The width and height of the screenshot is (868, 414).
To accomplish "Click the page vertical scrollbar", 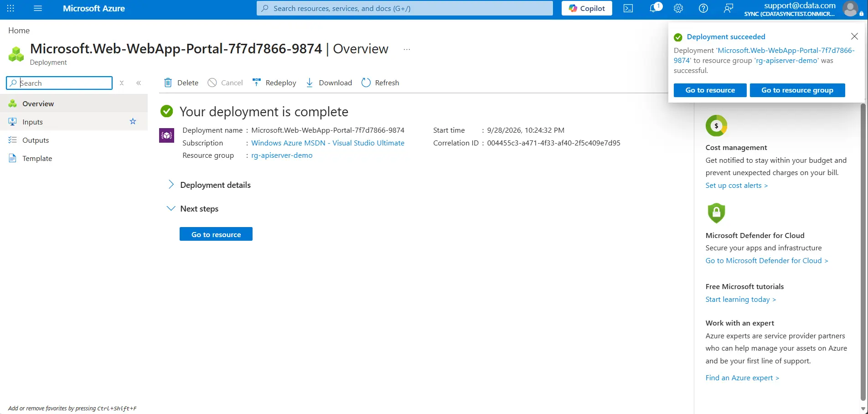I will 863,252.
